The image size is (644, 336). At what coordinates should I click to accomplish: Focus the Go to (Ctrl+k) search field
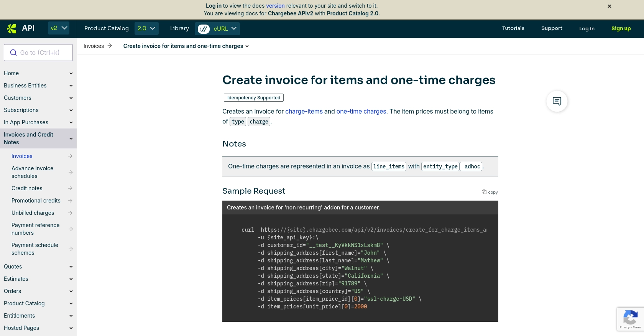38,53
